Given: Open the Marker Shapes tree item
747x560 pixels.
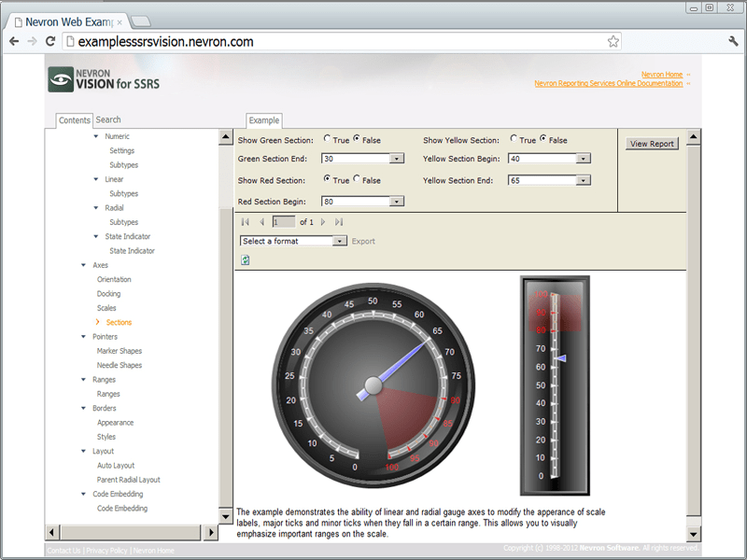Looking at the screenshot, I should coord(120,351).
